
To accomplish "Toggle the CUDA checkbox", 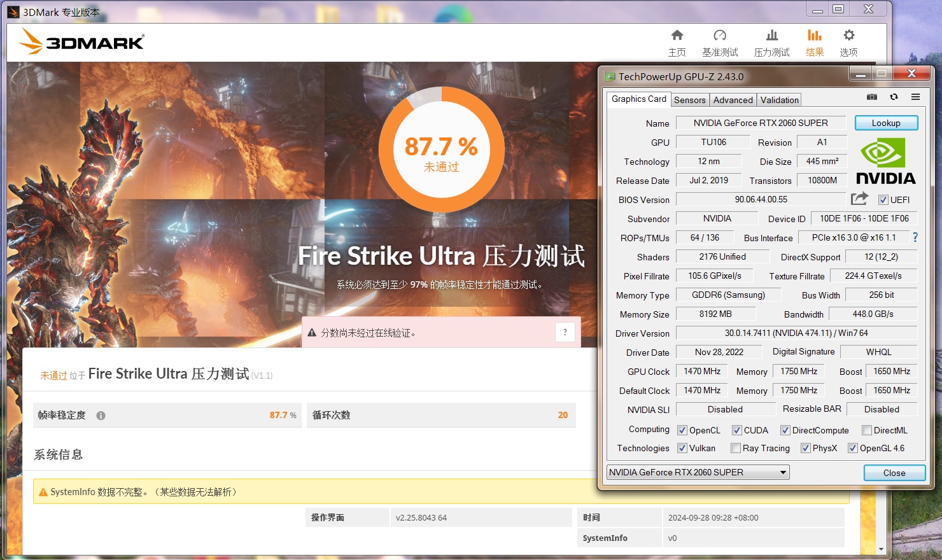I will (737, 430).
